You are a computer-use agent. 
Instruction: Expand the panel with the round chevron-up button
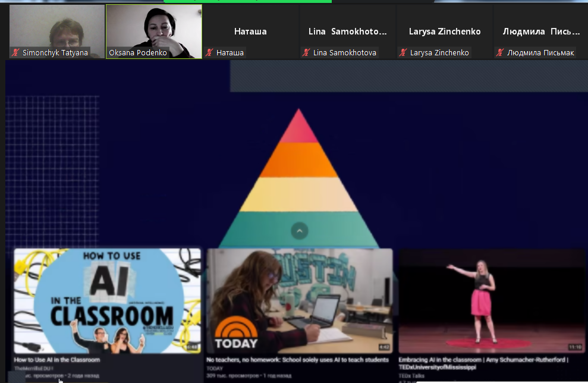300,231
